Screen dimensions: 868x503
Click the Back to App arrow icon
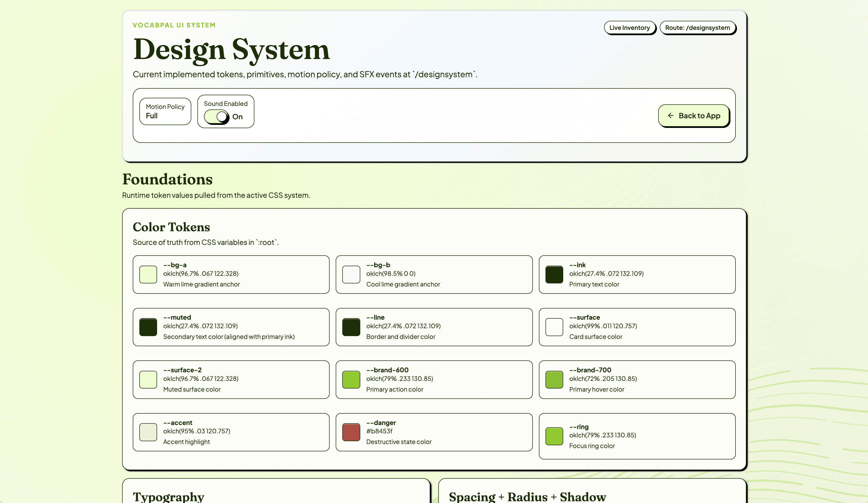(671, 116)
